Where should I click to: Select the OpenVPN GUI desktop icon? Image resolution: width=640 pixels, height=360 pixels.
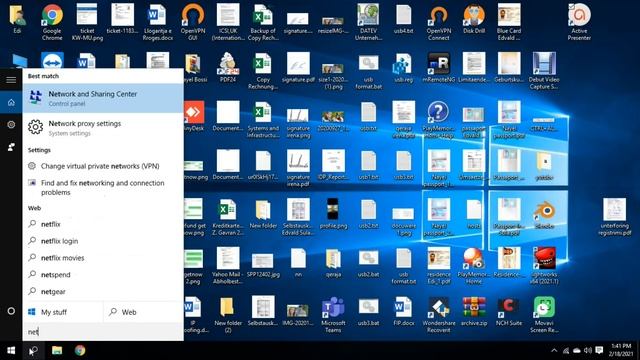pyautogui.click(x=193, y=22)
